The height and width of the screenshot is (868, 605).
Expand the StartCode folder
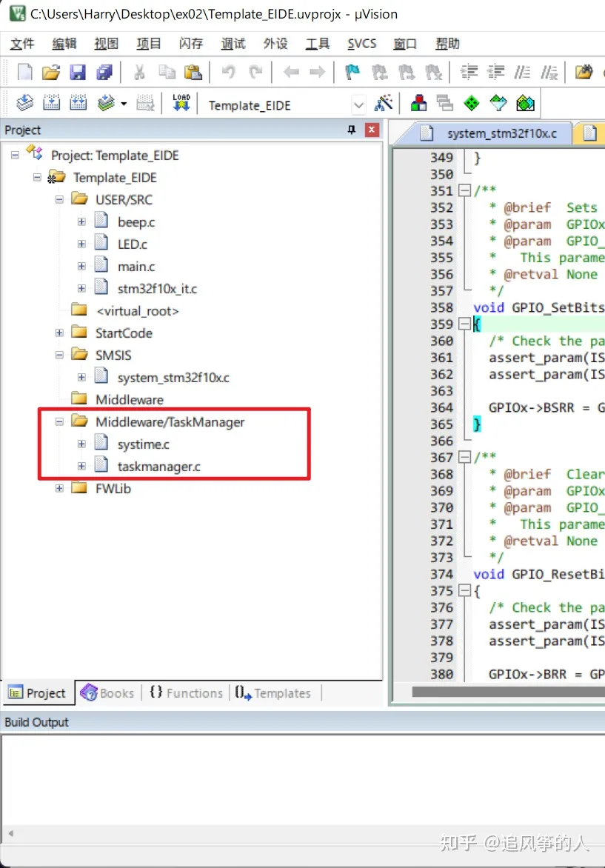(59, 333)
